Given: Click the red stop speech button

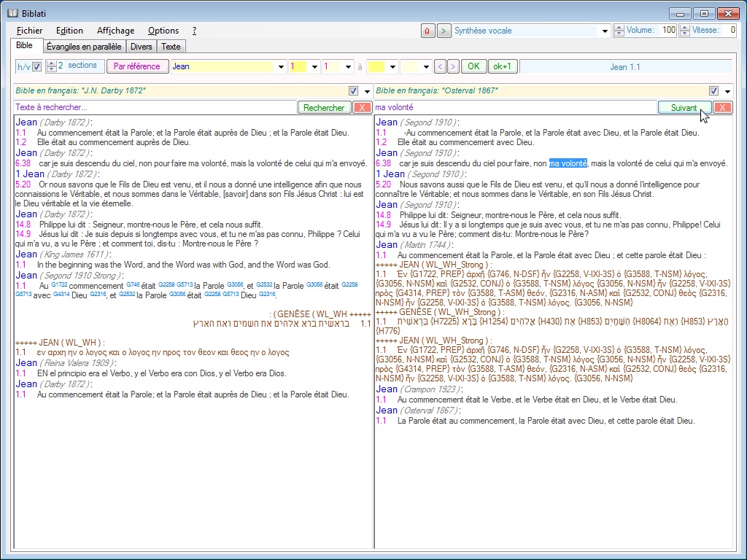Looking at the screenshot, I should point(428,31).
